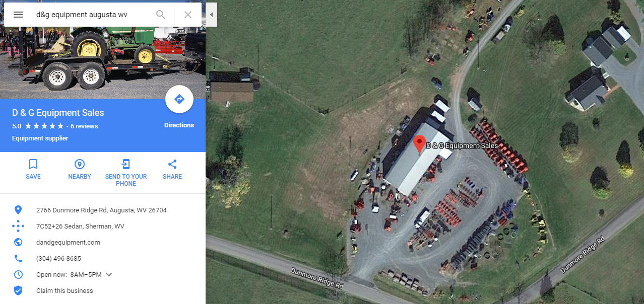Click the D & G Equipment Sales map label

click(462, 145)
